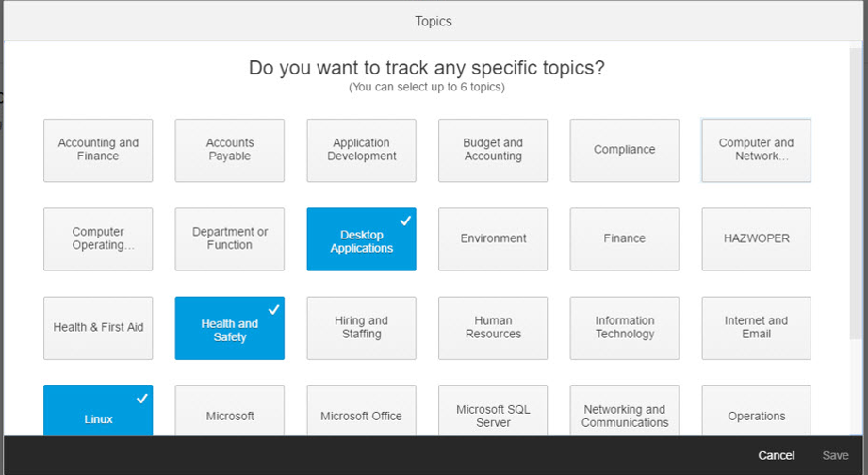The height and width of the screenshot is (475, 868).
Task: Select the Compliance topic
Action: point(624,150)
